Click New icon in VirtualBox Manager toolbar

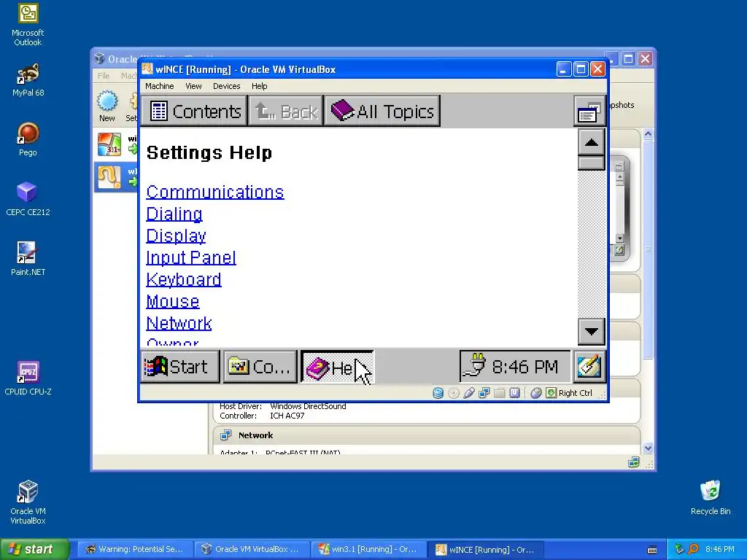click(x=107, y=106)
